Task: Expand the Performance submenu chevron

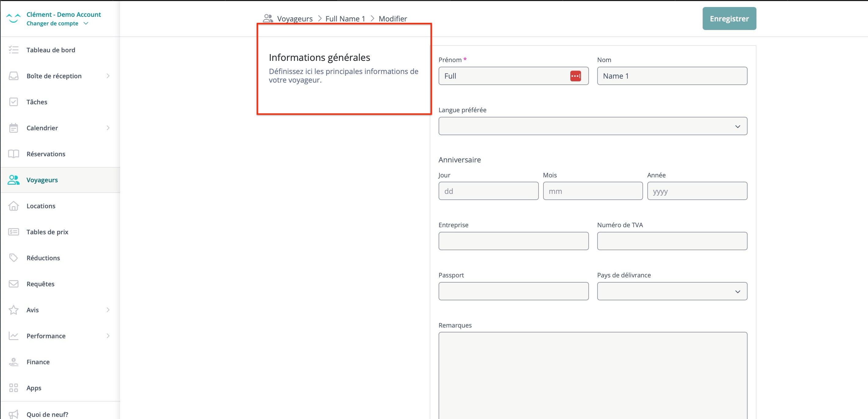Action: (108, 336)
